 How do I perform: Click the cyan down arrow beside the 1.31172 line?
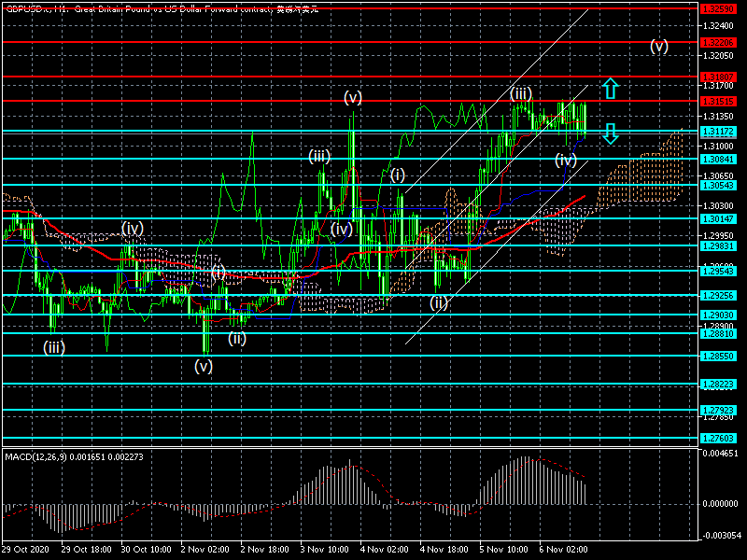611,133
